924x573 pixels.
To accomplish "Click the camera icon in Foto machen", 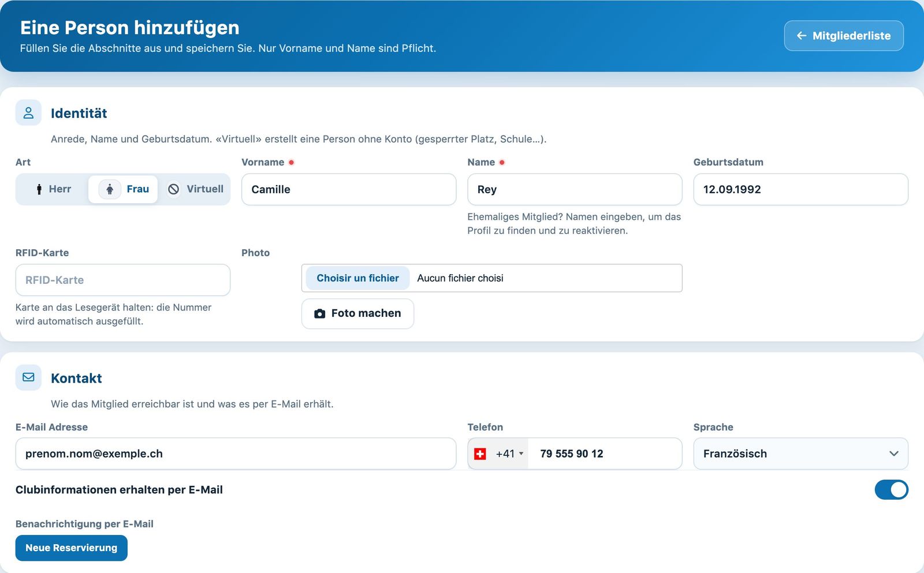I will (x=319, y=313).
